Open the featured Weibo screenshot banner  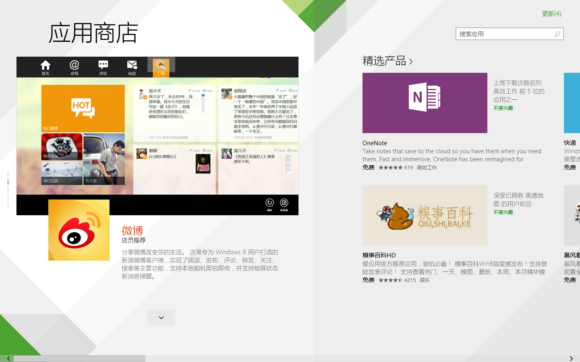pyautogui.click(x=157, y=136)
